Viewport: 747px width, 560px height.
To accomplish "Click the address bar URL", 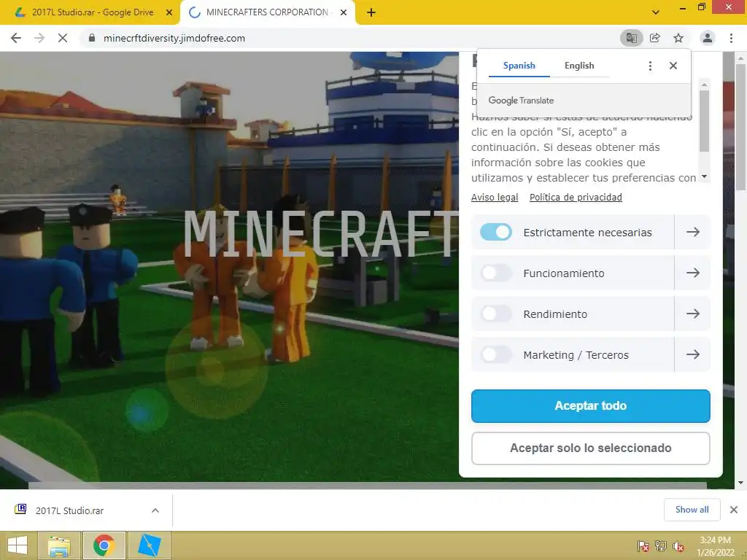I will click(x=174, y=38).
